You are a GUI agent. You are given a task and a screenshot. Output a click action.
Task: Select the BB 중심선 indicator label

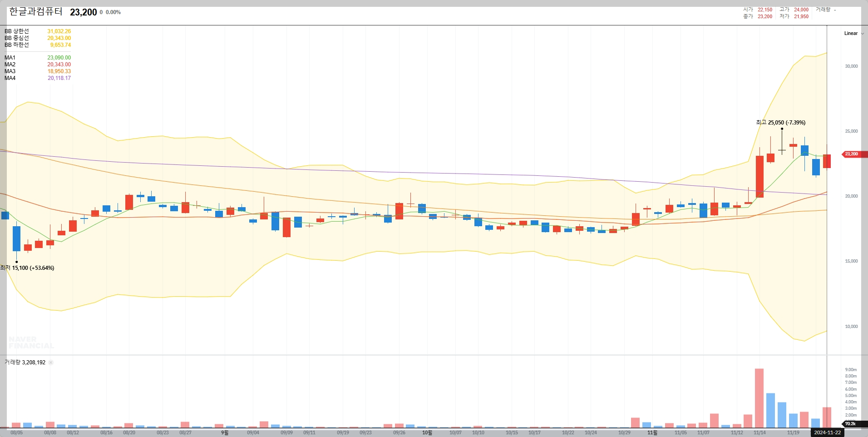click(x=17, y=38)
